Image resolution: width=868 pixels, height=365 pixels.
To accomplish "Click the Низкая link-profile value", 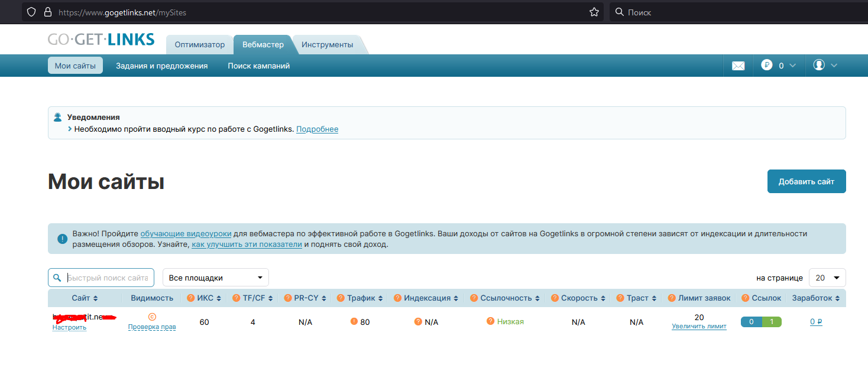I will (x=510, y=321).
